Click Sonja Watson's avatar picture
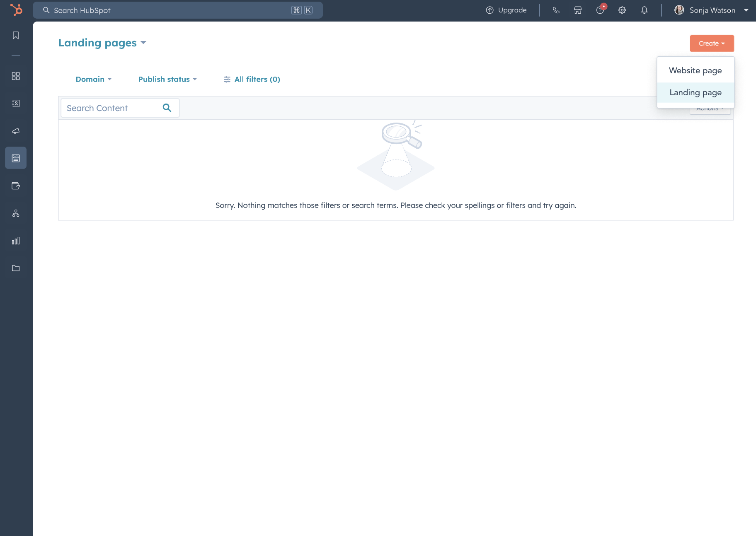The width and height of the screenshot is (756, 536). [679, 10]
